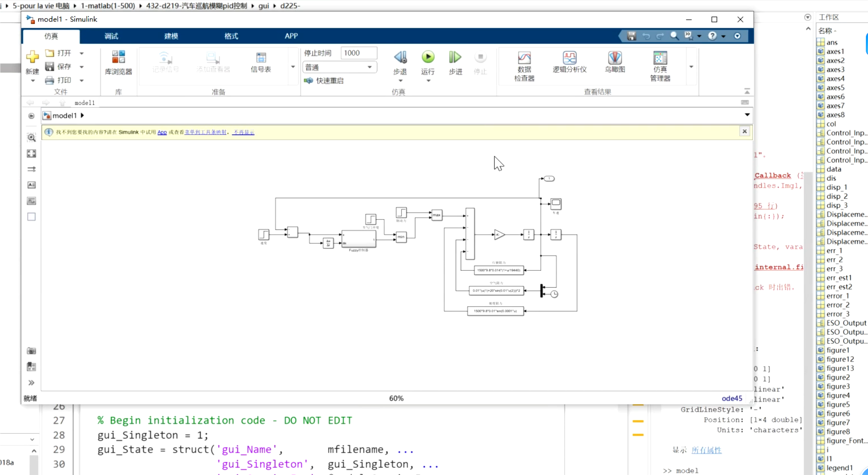The height and width of the screenshot is (475, 868).
Task: Switch to the Modeling ribbon tab
Action: (171, 36)
